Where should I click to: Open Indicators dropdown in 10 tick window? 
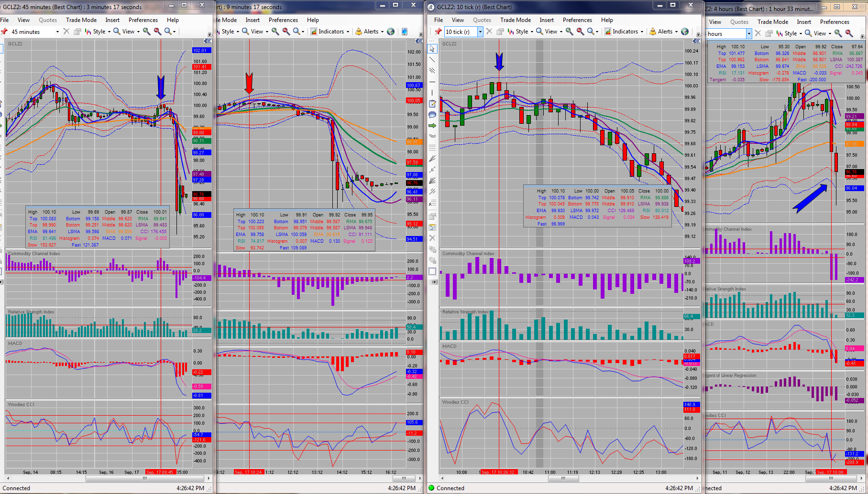[x=624, y=32]
